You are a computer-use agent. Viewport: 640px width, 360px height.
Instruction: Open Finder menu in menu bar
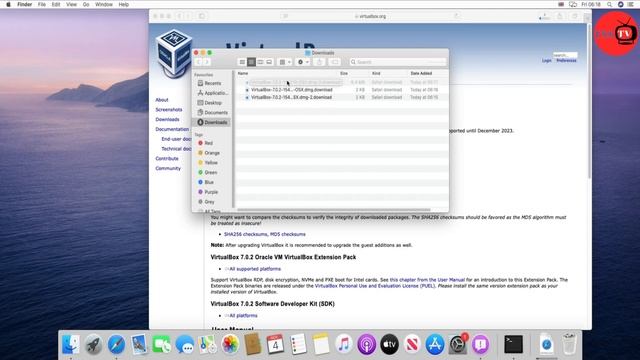pos(24,4)
